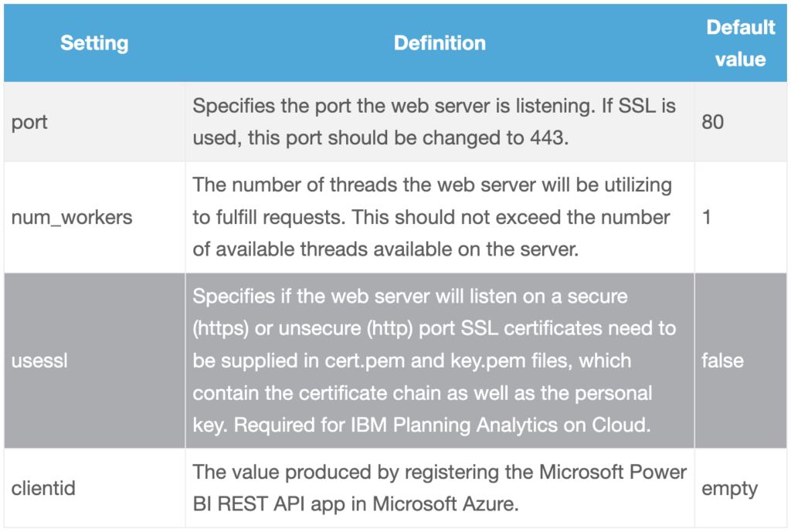The height and width of the screenshot is (532, 791).
Task: Select the num_workers setting name cell
Action: [x=72, y=217]
